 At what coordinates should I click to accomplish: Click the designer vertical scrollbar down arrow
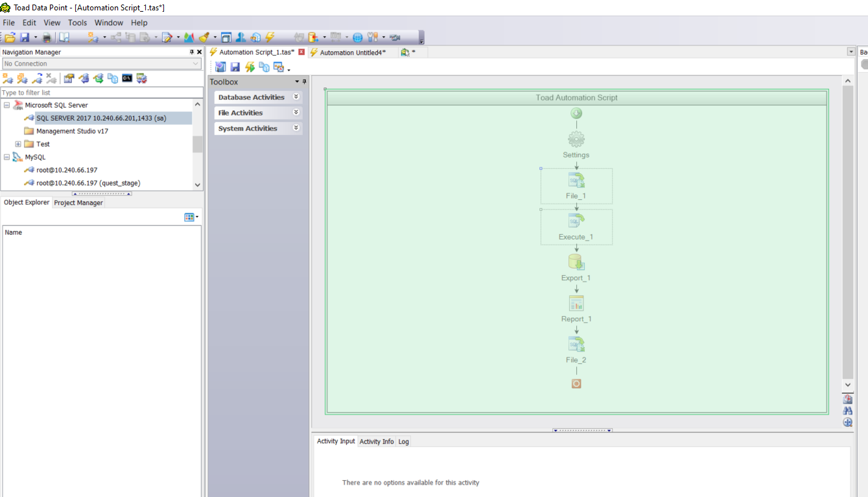point(847,385)
